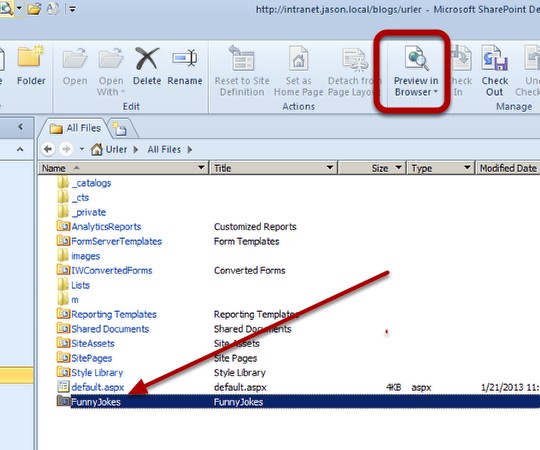
Task: Click Reset to Site Definition icon
Action: 242,57
